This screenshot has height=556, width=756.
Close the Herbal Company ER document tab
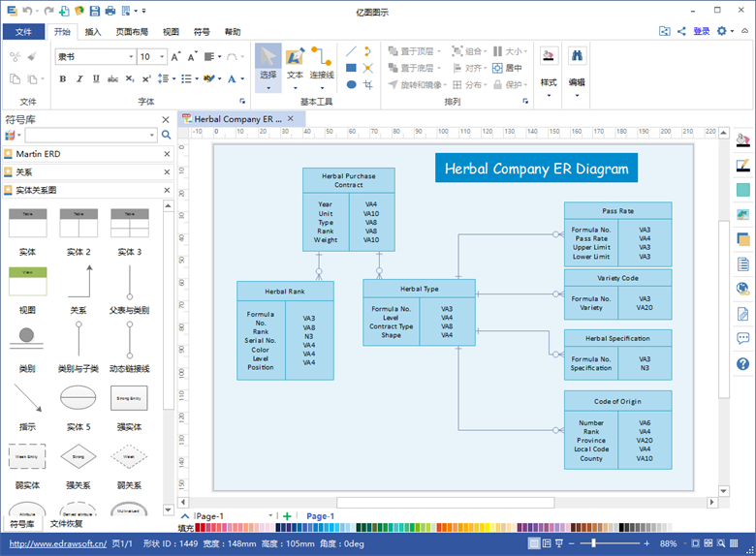pos(290,118)
